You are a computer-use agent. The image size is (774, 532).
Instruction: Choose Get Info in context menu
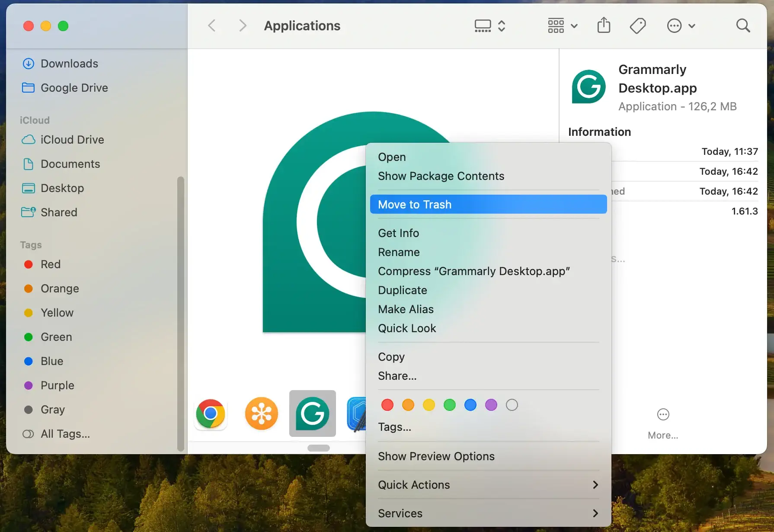tap(489, 233)
